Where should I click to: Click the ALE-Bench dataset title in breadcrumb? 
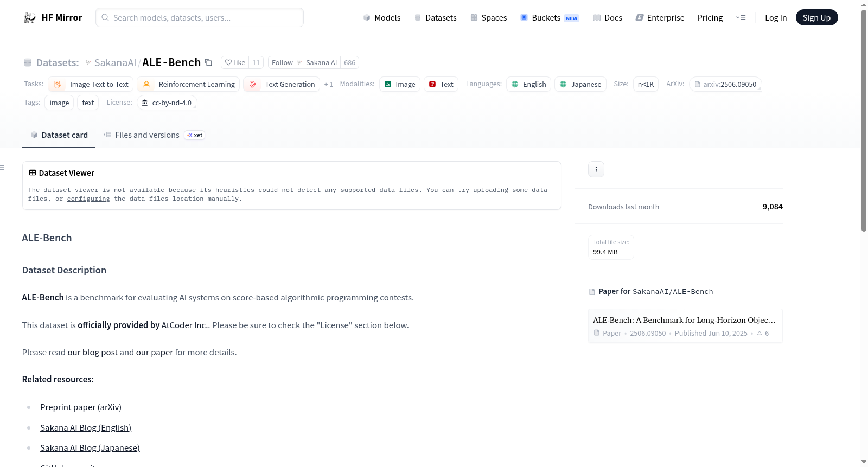point(171,62)
